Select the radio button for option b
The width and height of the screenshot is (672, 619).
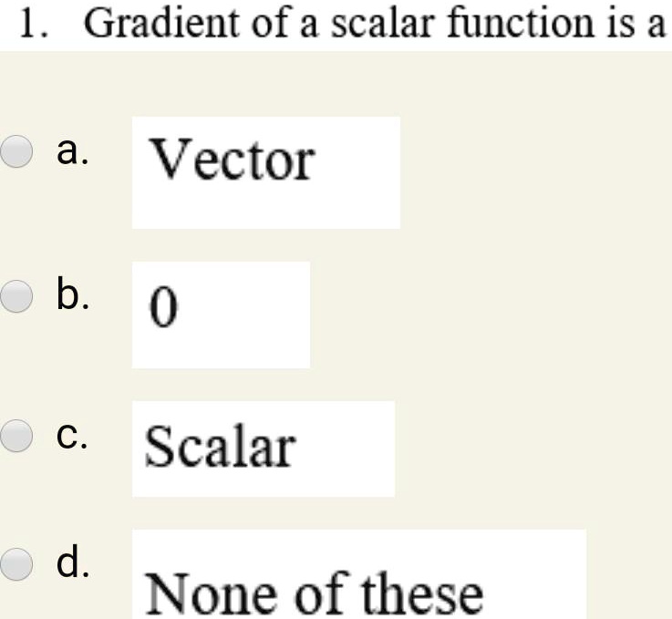(x=16, y=296)
